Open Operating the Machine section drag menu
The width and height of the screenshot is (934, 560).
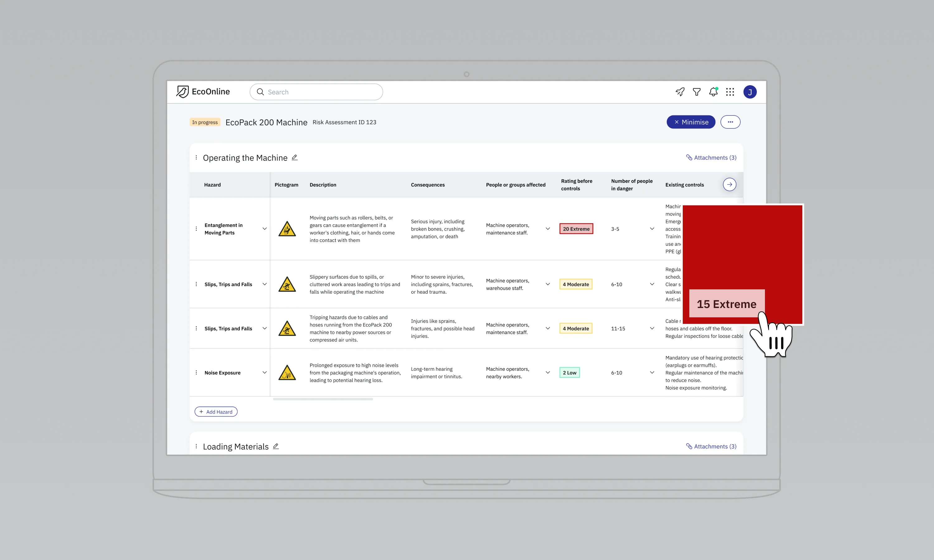[196, 157]
